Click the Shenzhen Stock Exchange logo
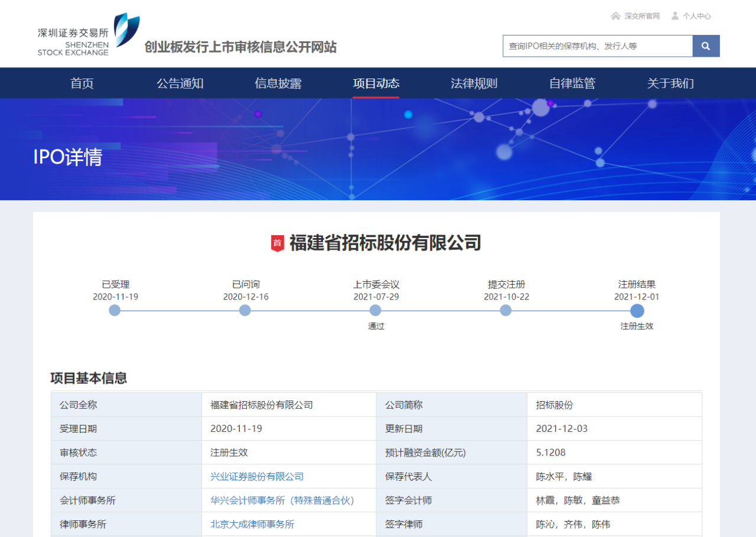This screenshot has height=537, width=756. pos(89,35)
